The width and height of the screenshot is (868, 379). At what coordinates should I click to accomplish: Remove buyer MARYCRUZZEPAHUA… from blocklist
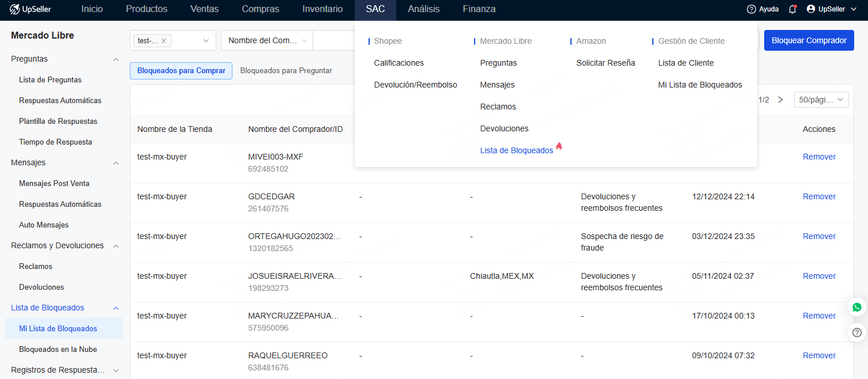point(819,316)
